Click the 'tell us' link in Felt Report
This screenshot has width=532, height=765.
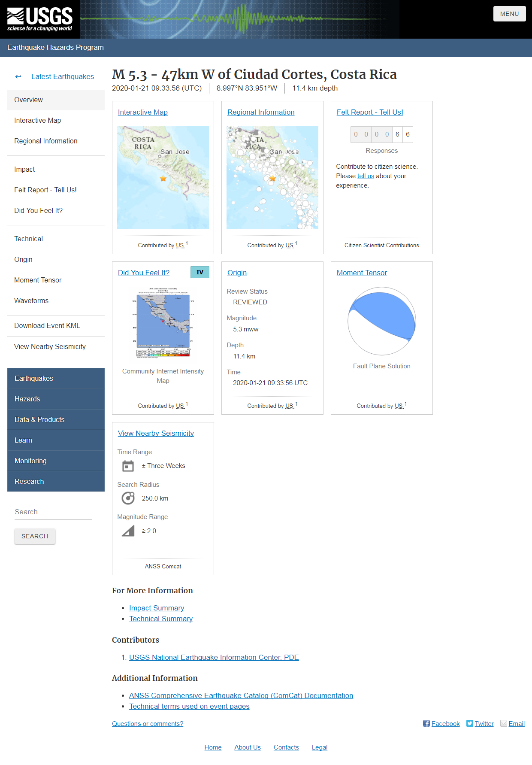[366, 176]
